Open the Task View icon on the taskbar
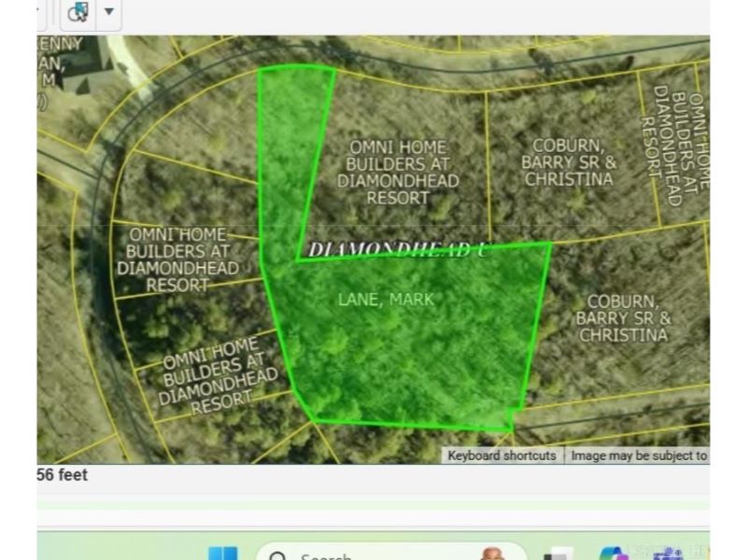This screenshot has height=560, width=747. 558,553
